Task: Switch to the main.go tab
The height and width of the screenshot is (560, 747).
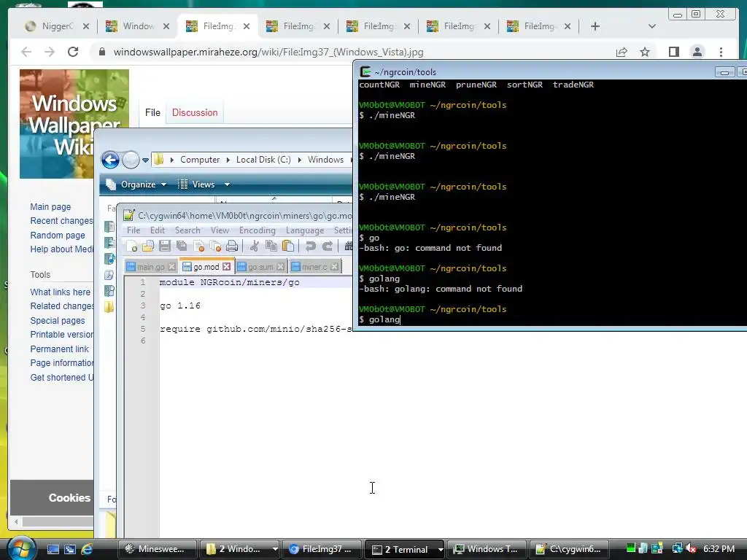Action: click(150, 267)
